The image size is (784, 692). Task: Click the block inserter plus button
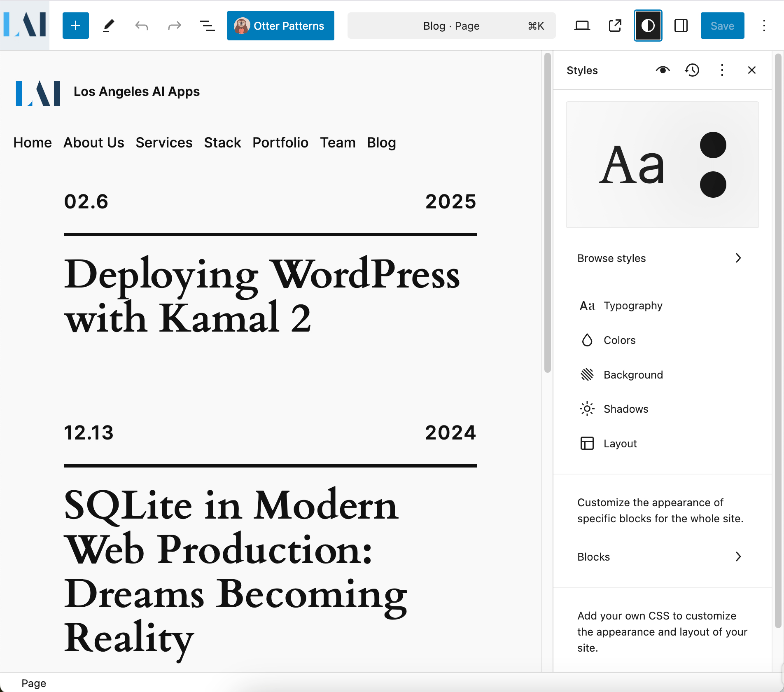76,26
